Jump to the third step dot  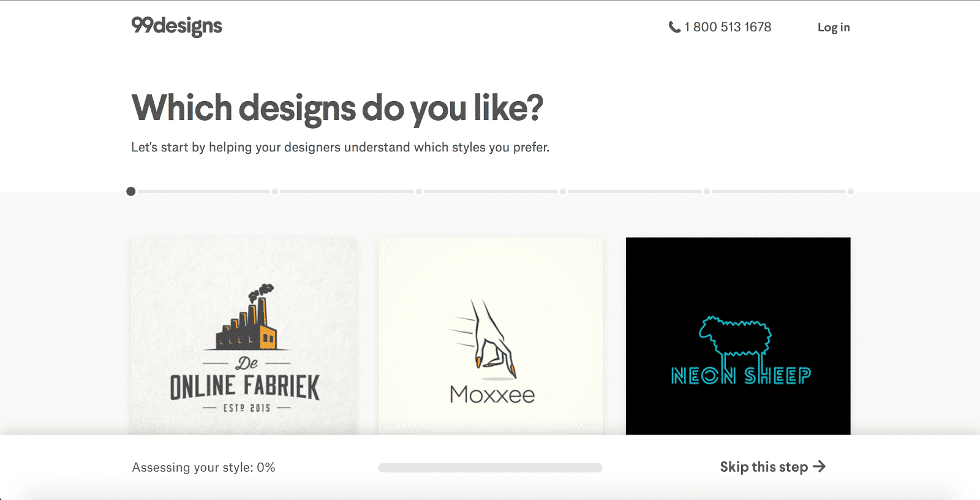[419, 192]
